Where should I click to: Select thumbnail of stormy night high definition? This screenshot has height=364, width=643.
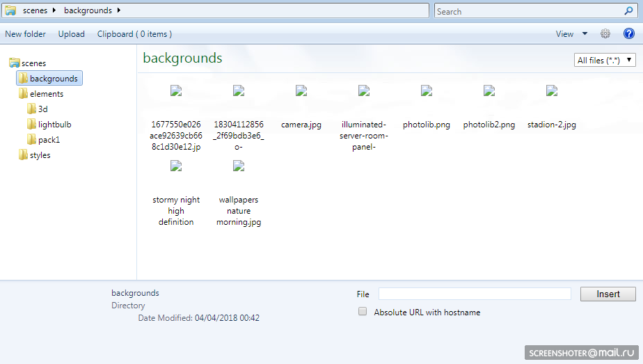(176, 166)
